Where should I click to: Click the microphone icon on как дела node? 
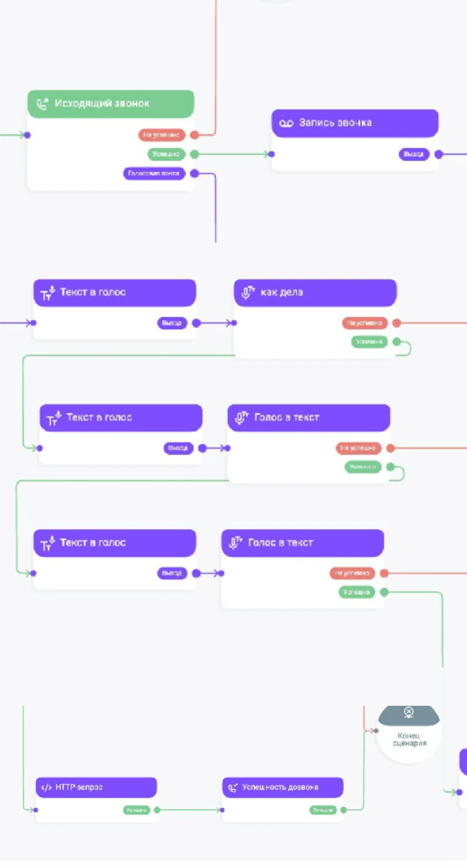coord(248,292)
